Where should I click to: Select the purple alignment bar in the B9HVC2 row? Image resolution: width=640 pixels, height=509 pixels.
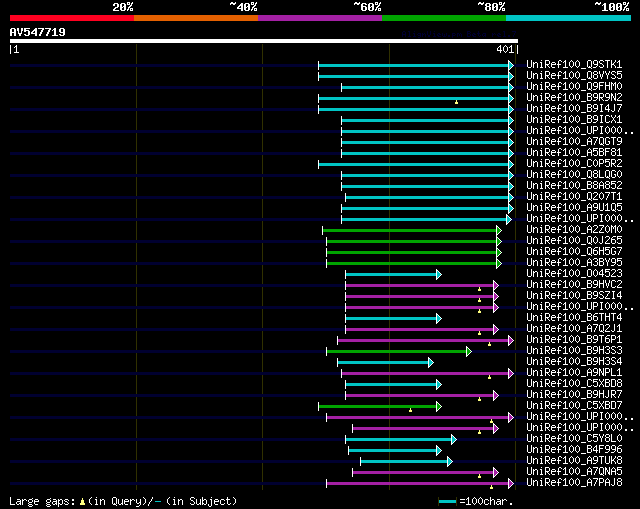tap(420, 286)
